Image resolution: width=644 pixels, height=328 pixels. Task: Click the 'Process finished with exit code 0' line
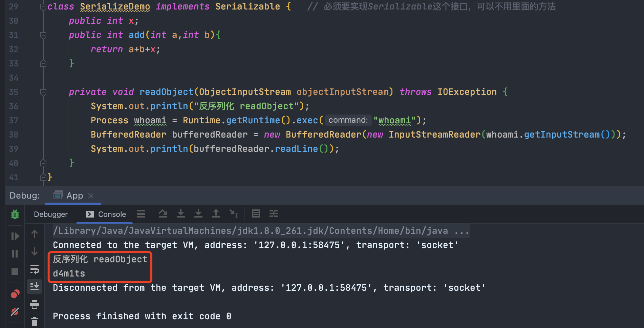click(x=142, y=316)
